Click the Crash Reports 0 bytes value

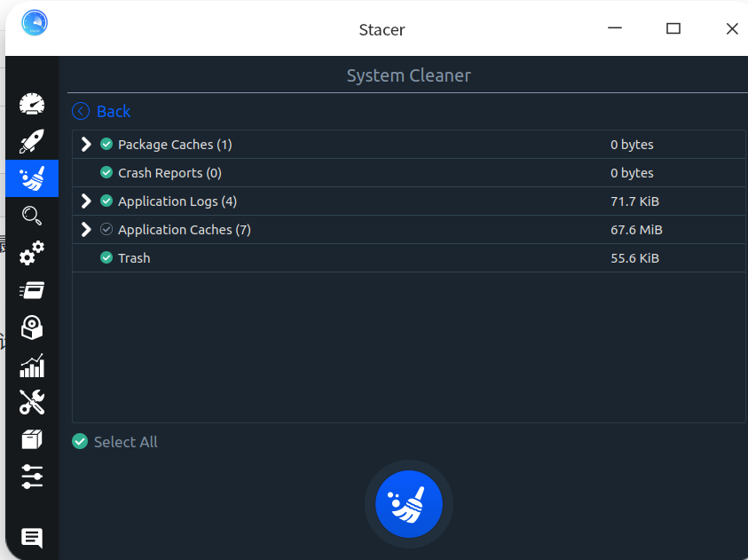[632, 173]
